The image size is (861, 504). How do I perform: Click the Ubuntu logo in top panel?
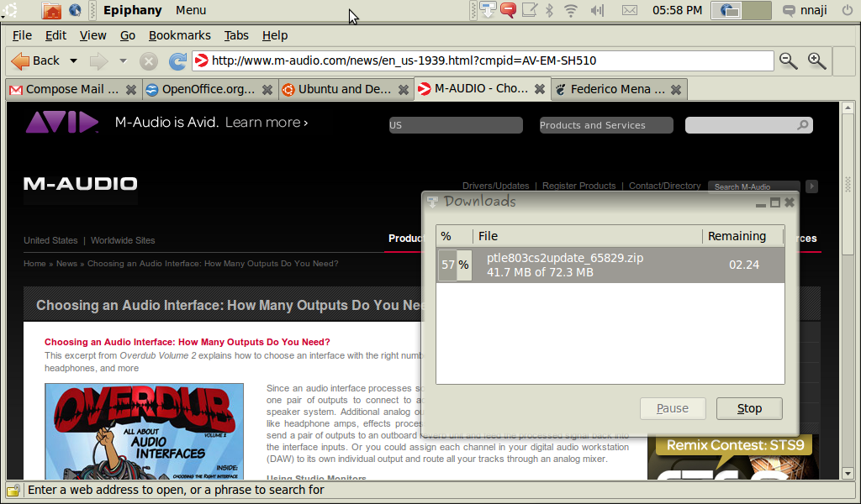8,10
